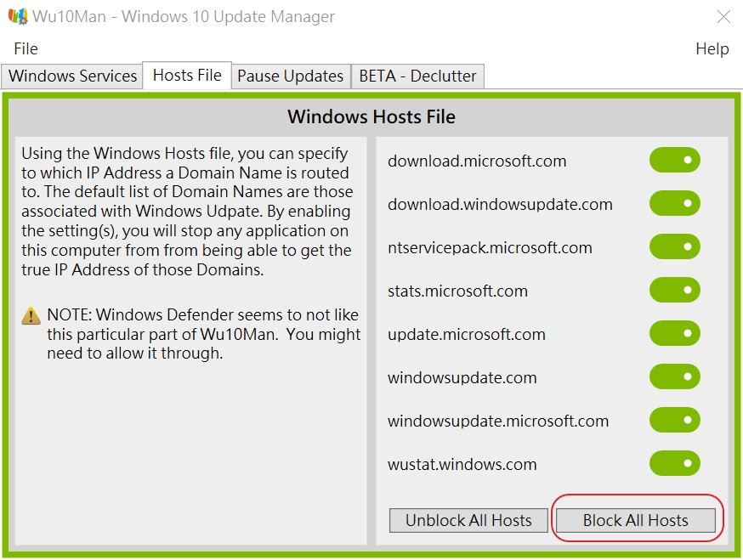The image size is (743, 560).
Task: Toggle the windowsupdate.com switch
Action: 675,376
